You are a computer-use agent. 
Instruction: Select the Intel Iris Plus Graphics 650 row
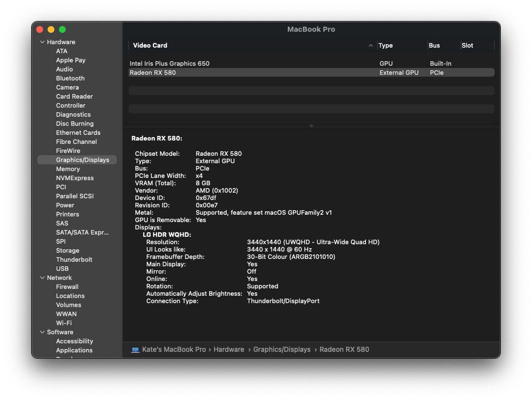point(311,63)
